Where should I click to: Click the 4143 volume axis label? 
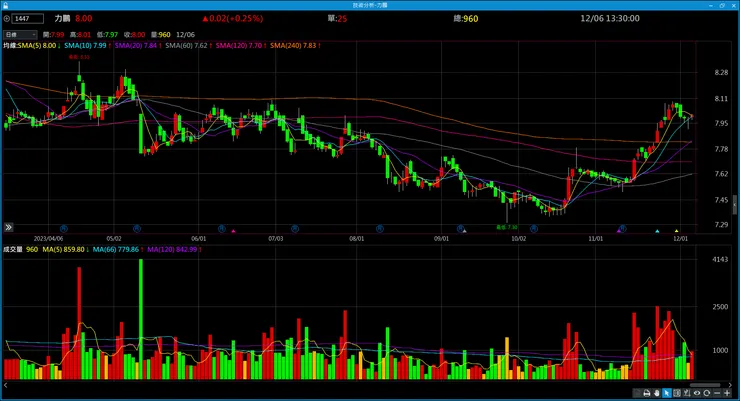720,259
